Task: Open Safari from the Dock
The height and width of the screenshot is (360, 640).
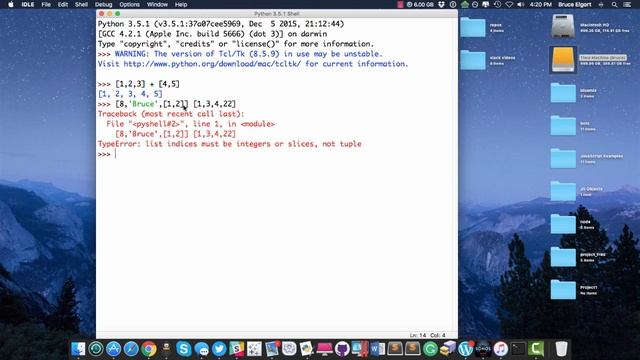Action: (x=131, y=349)
